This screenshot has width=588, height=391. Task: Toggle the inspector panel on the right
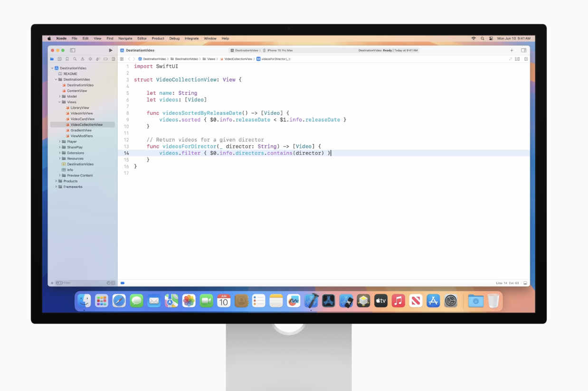coord(523,50)
